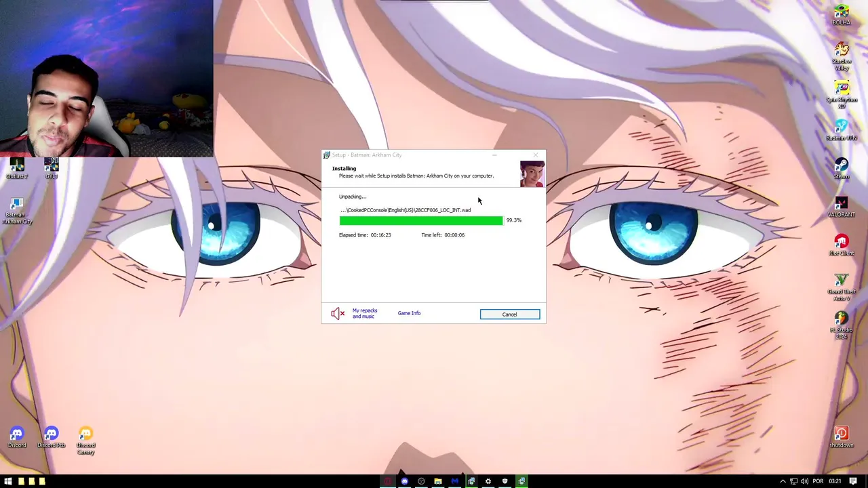Open the Spin Rhythm XD desktop shortcut
868x488 pixels.
[x=842, y=95]
